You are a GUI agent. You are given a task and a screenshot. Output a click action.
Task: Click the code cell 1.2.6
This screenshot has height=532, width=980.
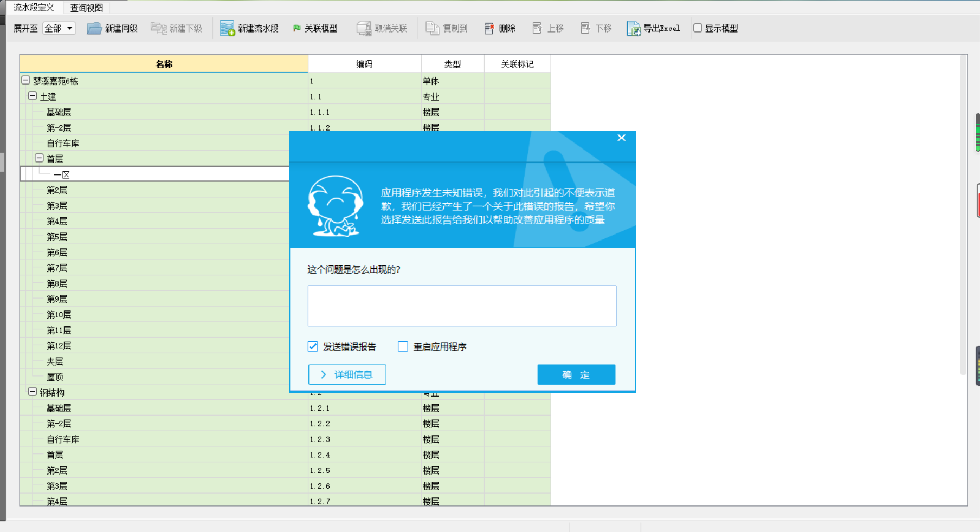pos(364,486)
